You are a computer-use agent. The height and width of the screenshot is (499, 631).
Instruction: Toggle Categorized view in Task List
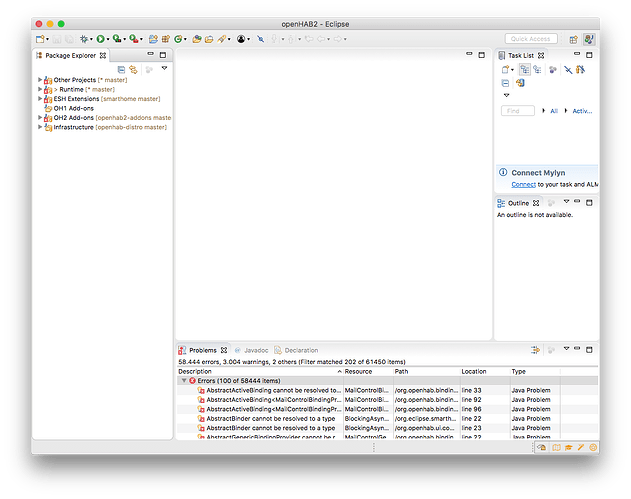click(x=525, y=70)
